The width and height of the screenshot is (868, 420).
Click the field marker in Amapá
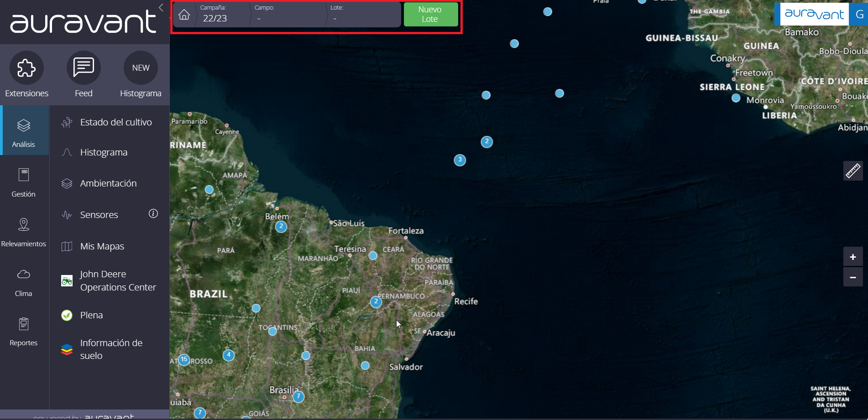pyautogui.click(x=209, y=190)
